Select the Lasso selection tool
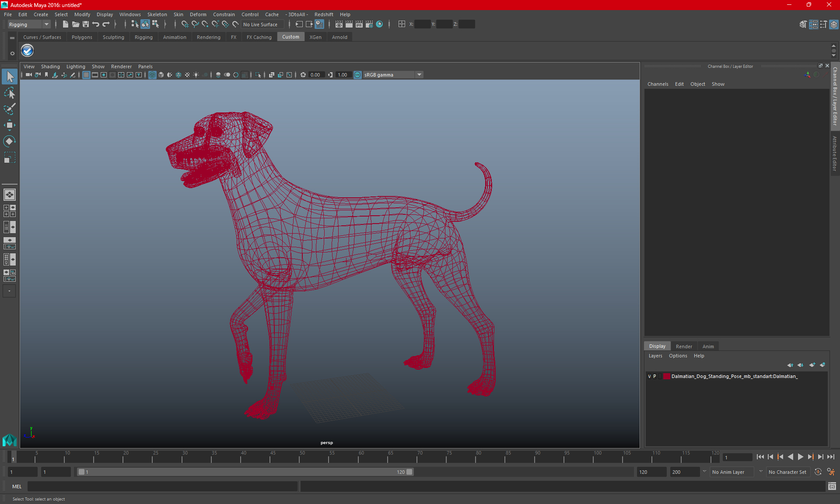Image resolution: width=840 pixels, height=504 pixels. coord(9,93)
